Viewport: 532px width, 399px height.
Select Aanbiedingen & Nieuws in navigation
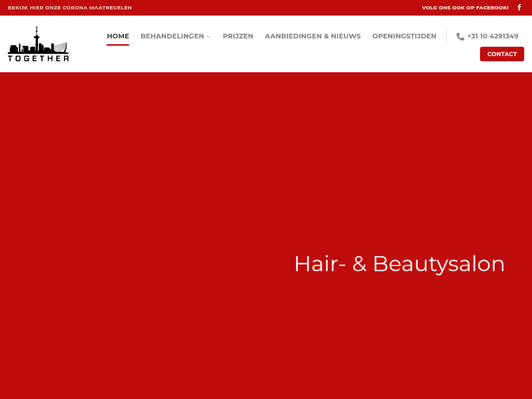(313, 36)
